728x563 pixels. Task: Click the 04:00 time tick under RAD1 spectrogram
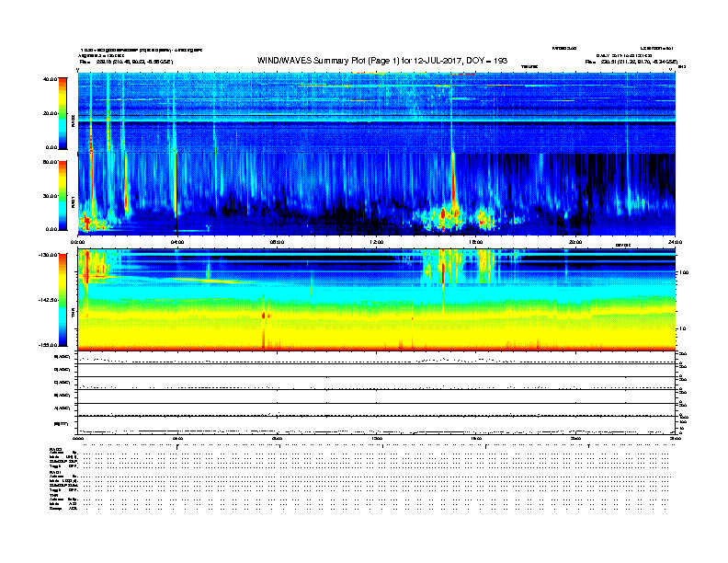click(177, 242)
